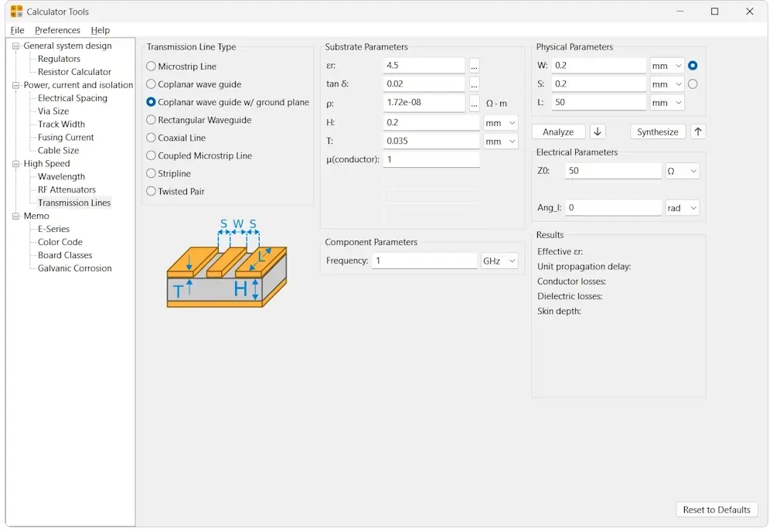The width and height of the screenshot is (773, 532).
Task: Expand the Ang_l rad unit dropdown
Action: (x=682, y=208)
